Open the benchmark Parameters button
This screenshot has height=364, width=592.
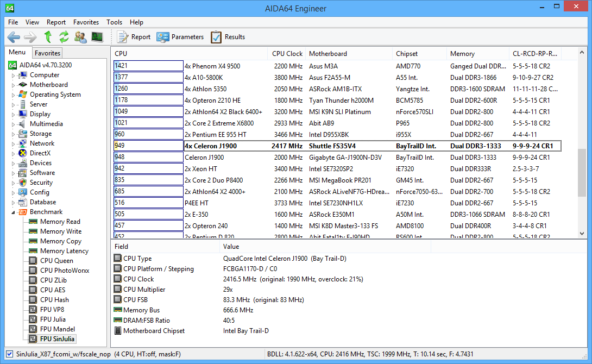click(x=180, y=37)
